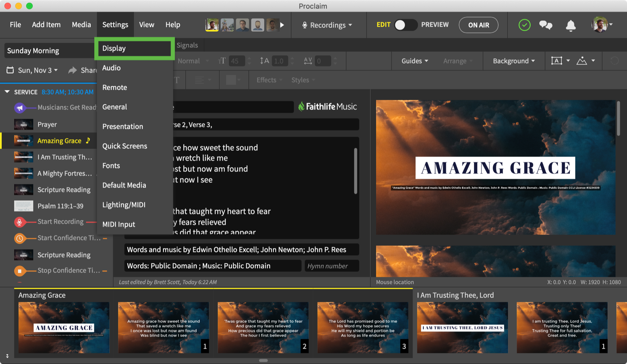Open the File menu
The image size is (627, 364).
point(15,25)
